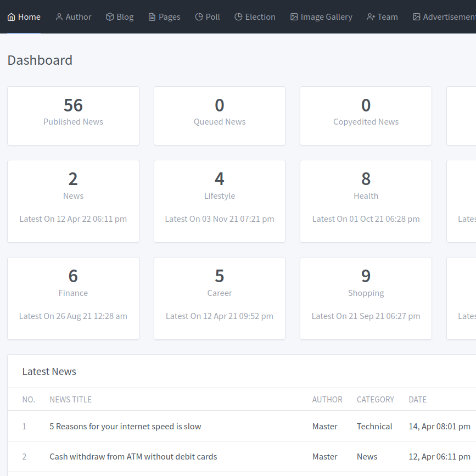Click the Poll pie chart icon
The width and height of the screenshot is (476, 476).
pos(199,17)
